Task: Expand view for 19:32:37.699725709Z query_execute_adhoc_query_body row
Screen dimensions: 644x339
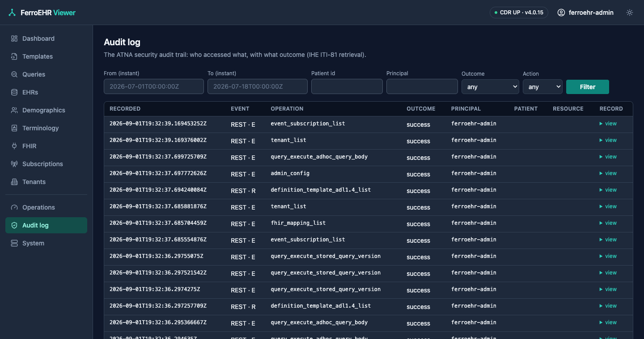Action: point(608,157)
